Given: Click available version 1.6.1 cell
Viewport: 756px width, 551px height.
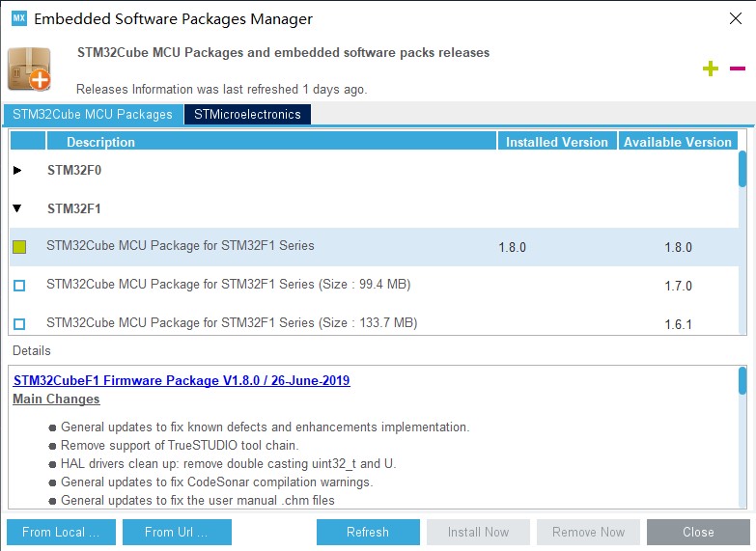Looking at the screenshot, I should click(678, 324).
